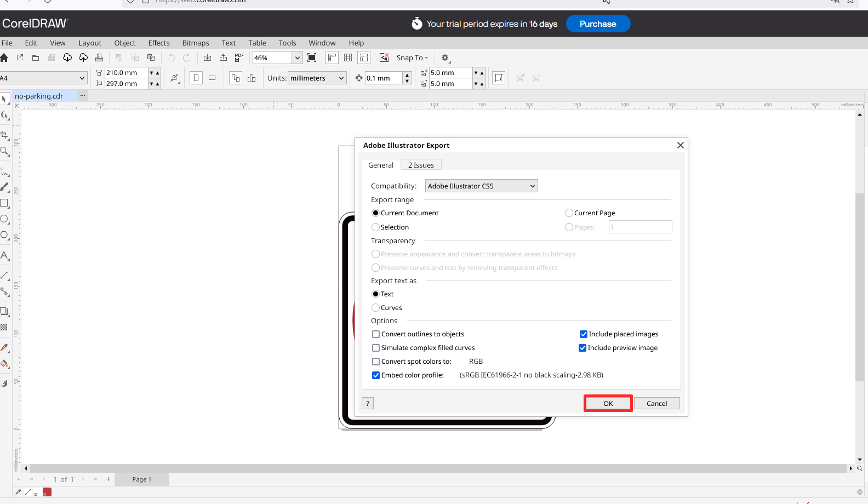Open the Bitmaps menu
868x504 pixels.
(x=196, y=43)
